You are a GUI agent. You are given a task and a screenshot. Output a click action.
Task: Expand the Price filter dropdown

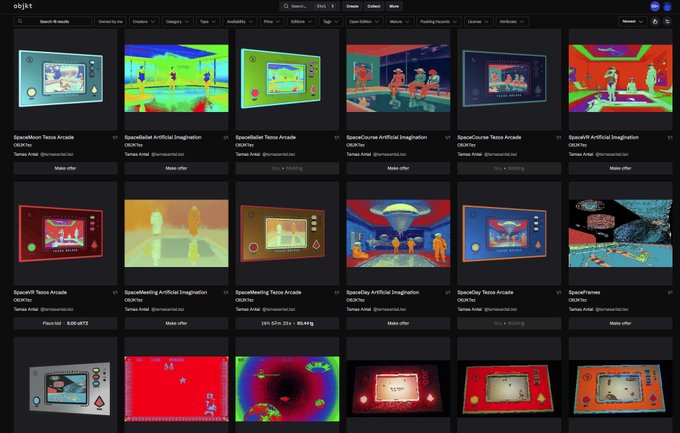(272, 21)
